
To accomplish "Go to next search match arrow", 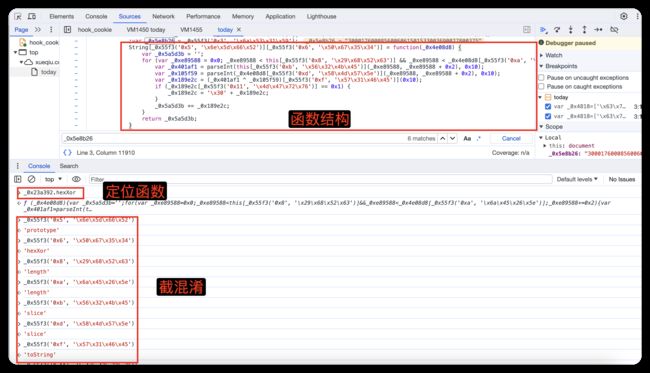I will click(x=453, y=138).
